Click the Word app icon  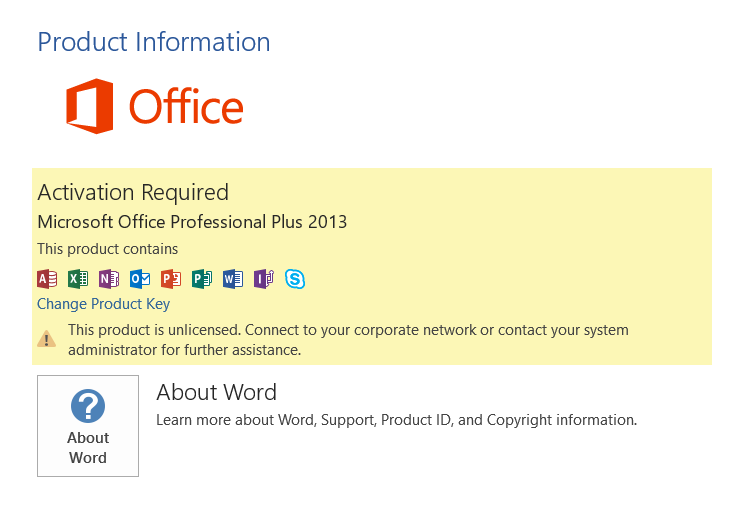[233, 279]
